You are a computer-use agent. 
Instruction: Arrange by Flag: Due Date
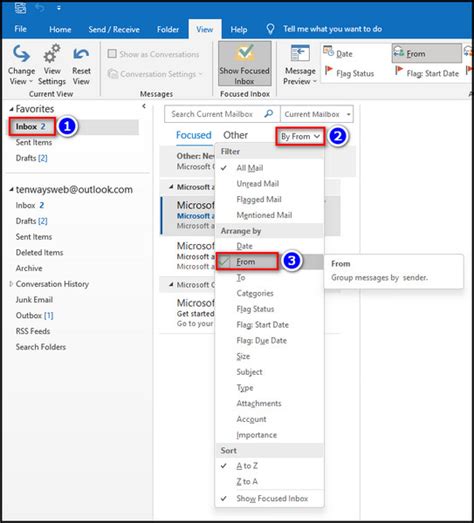click(270, 341)
